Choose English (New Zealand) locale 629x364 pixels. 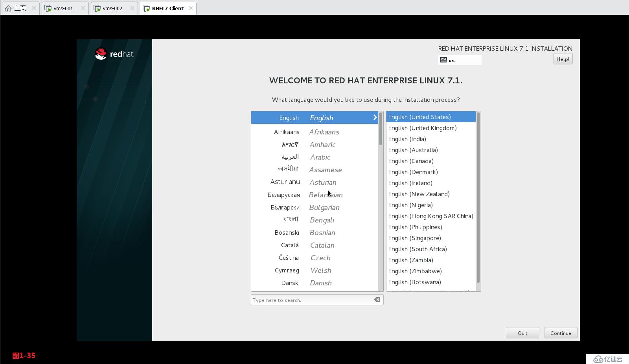point(431,194)
